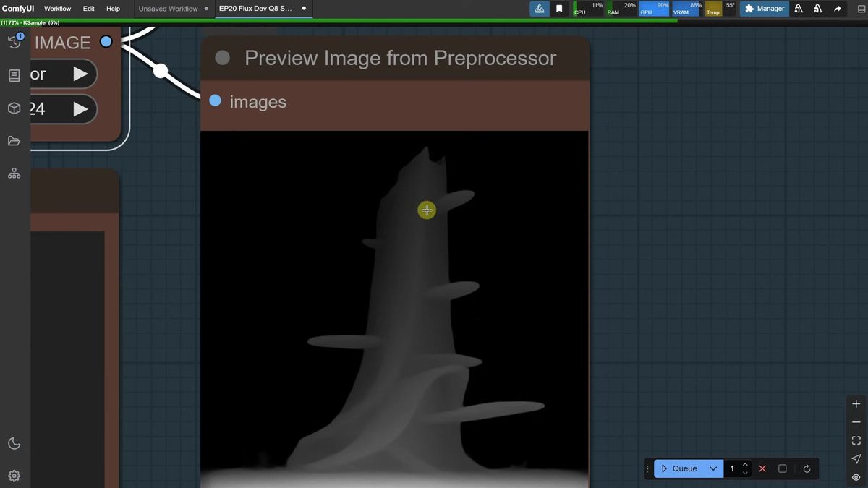The height and width of the screenshot is (488, 868).
Task: Click the ComfyUI logo
Action: (18, 9)
